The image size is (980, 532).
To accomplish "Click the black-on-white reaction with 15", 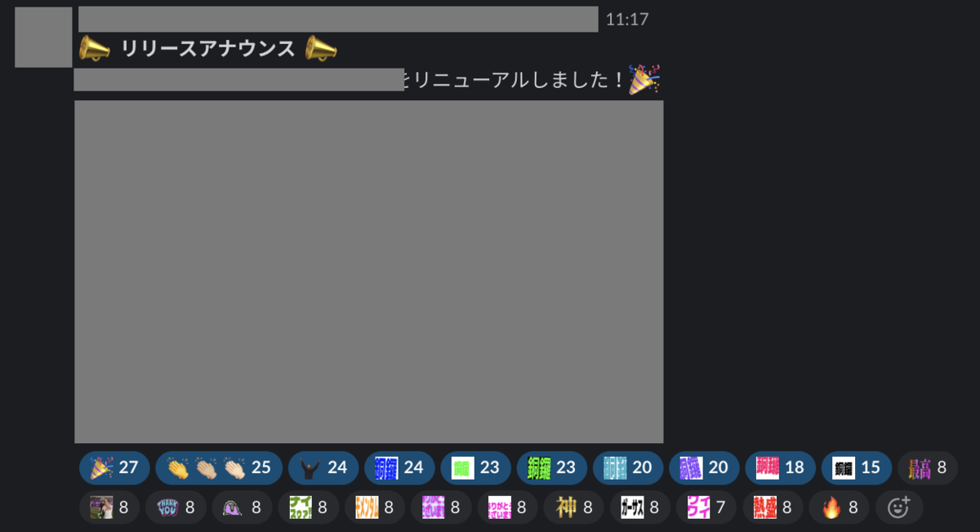I will pos(856,468).
